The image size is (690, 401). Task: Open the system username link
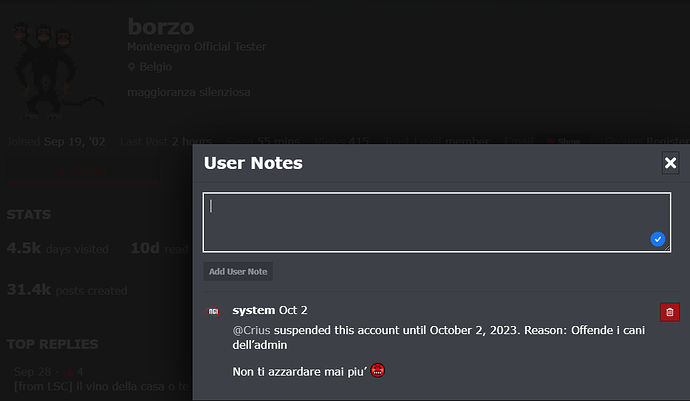(254, 310)
